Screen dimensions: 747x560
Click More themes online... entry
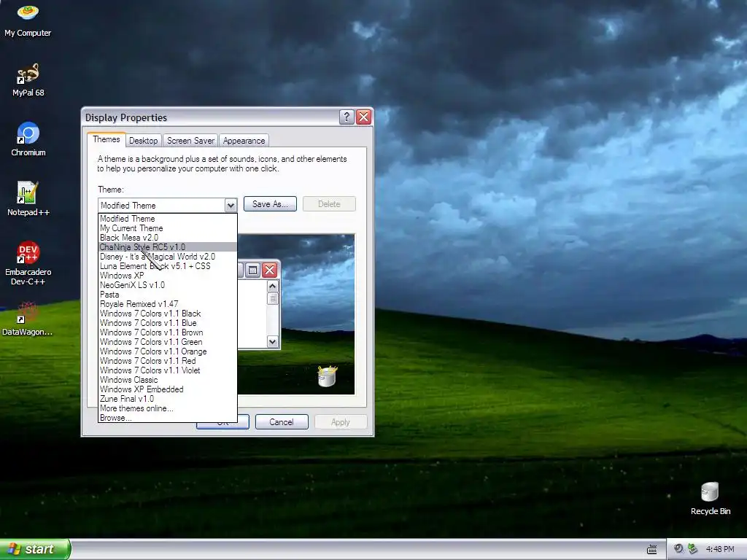168,408
